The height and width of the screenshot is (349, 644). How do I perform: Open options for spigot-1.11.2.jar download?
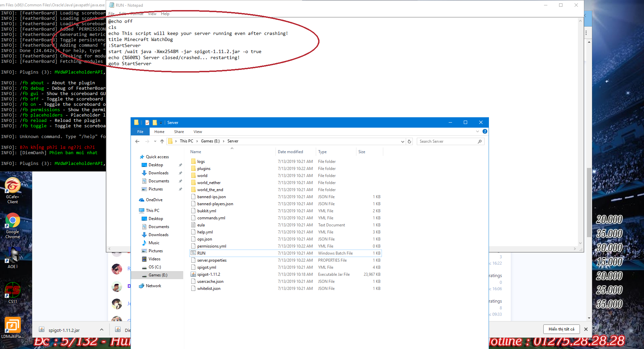tap(102, 330)
